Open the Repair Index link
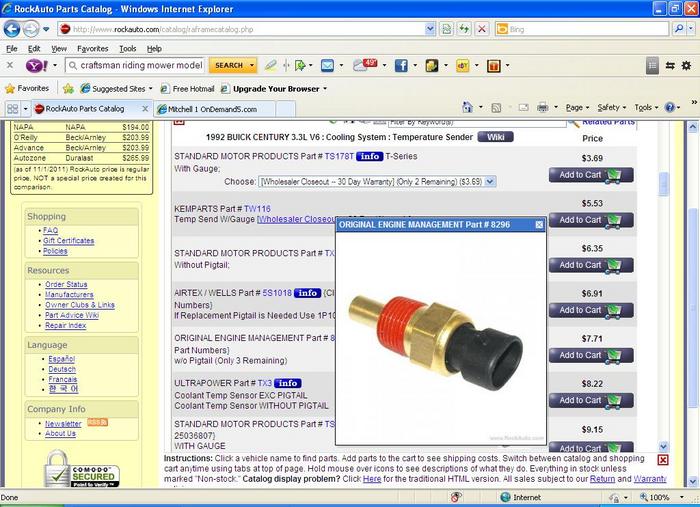This screenshot has width=700, height=507. tap(66, 325)
